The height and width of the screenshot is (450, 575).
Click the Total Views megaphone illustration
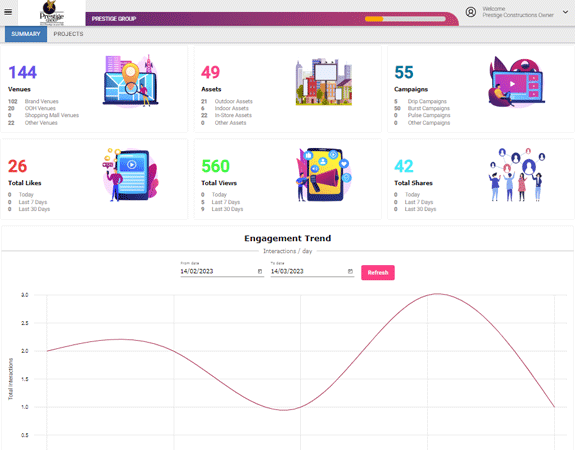coord(324,175)
